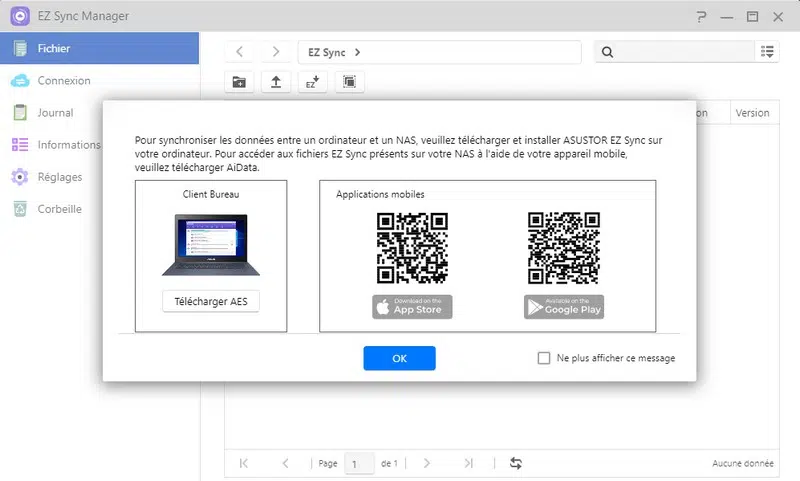This screenshot has height=481, width=800.
Task: Create a new folder with toolbar icon
Action: pos(239,82)
